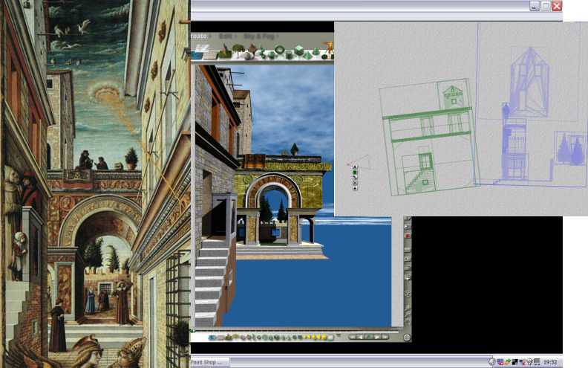Select water planes in selection palette
588x368 pixels.
click(212, 338)
